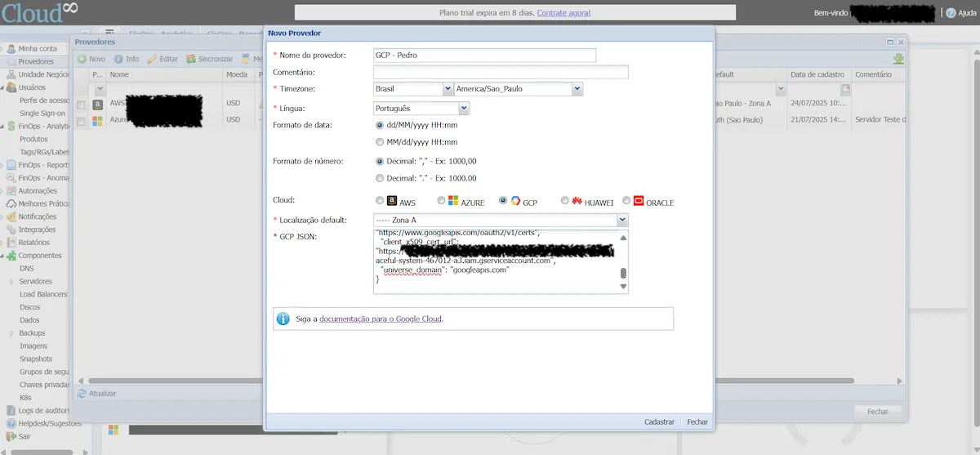Click the Usuários group icon

point(11,87)
